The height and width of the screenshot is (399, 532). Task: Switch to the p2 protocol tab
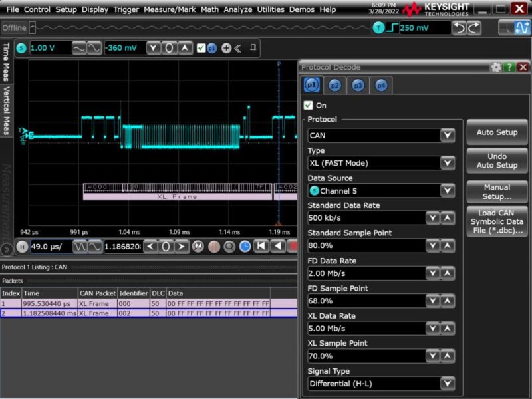point(334,85)
